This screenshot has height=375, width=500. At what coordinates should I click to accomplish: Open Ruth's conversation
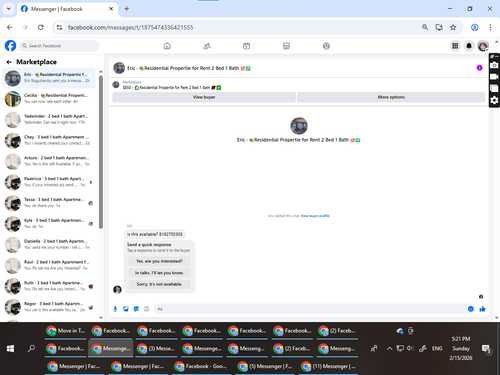pyautogui.click(x=49, y=286)
